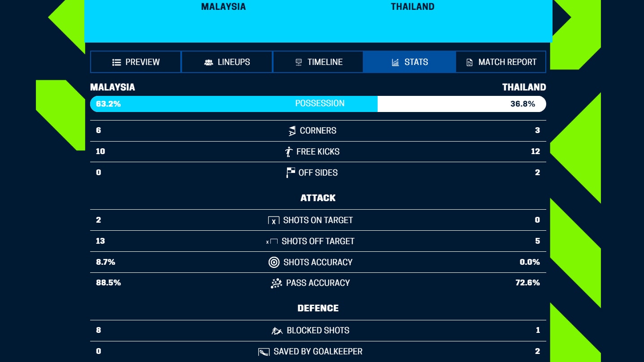Click the SHOTS OFF TARGET label

click(x=318, y=241)
